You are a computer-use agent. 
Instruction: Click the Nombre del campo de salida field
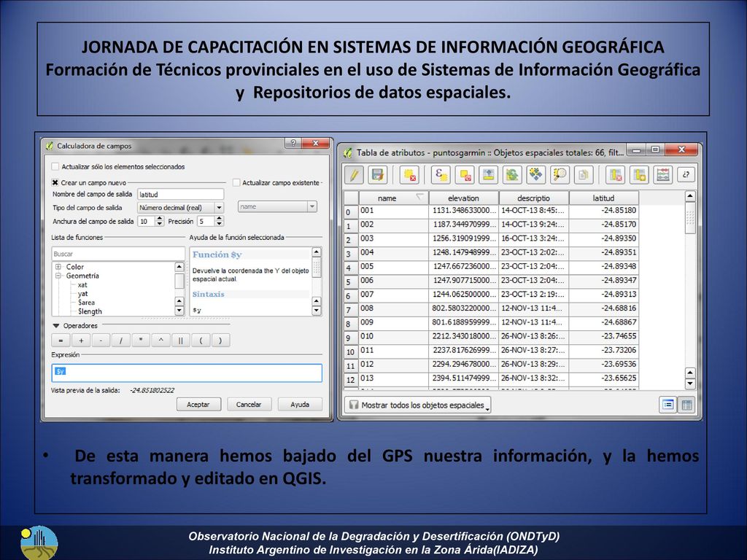pos(181,194)
